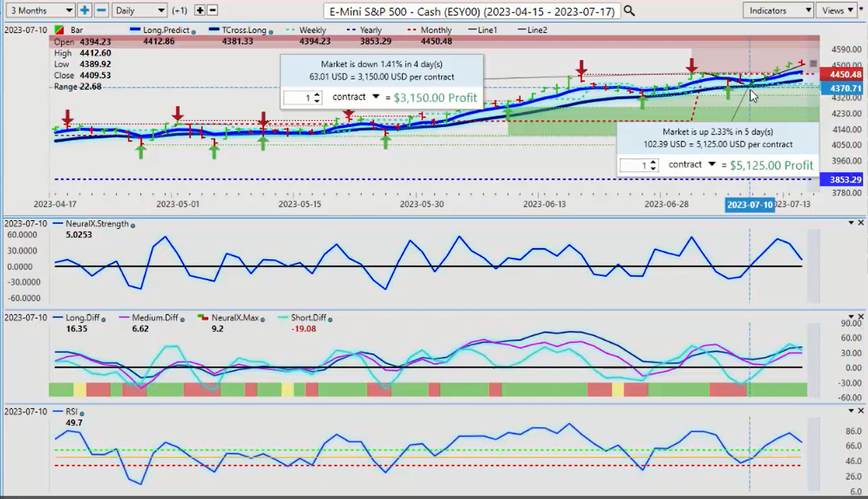Open the Daily interval dropdown
Viewport: 868px width, 499px height.
coord(139,10)
